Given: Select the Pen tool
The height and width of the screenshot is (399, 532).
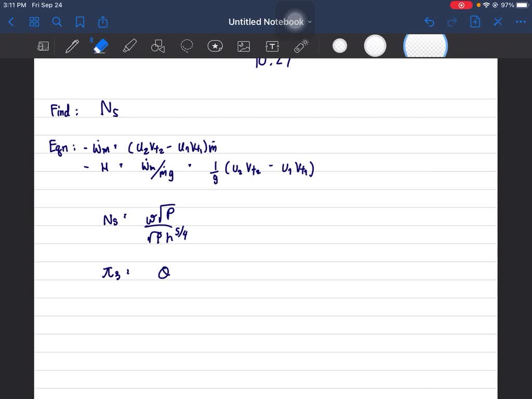Looking at the screenshot, I should tap(72, 46).
